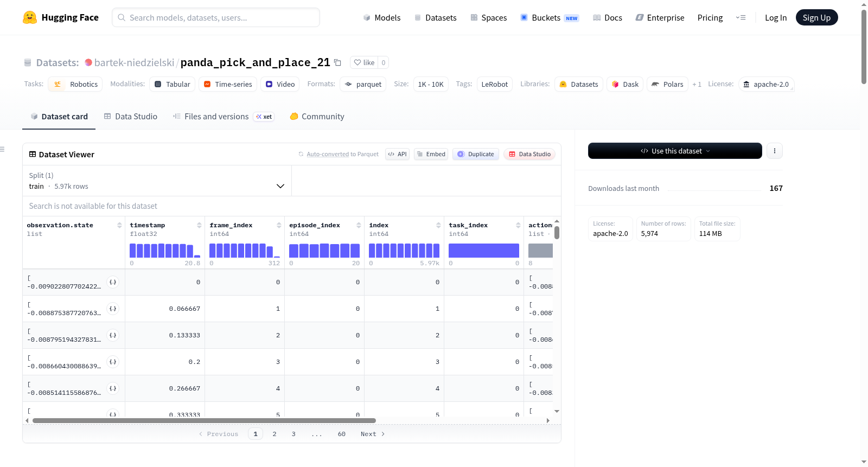Sort by the timestamp column
This screenshot has width=868, height=467.
click(x=199, y=225)
